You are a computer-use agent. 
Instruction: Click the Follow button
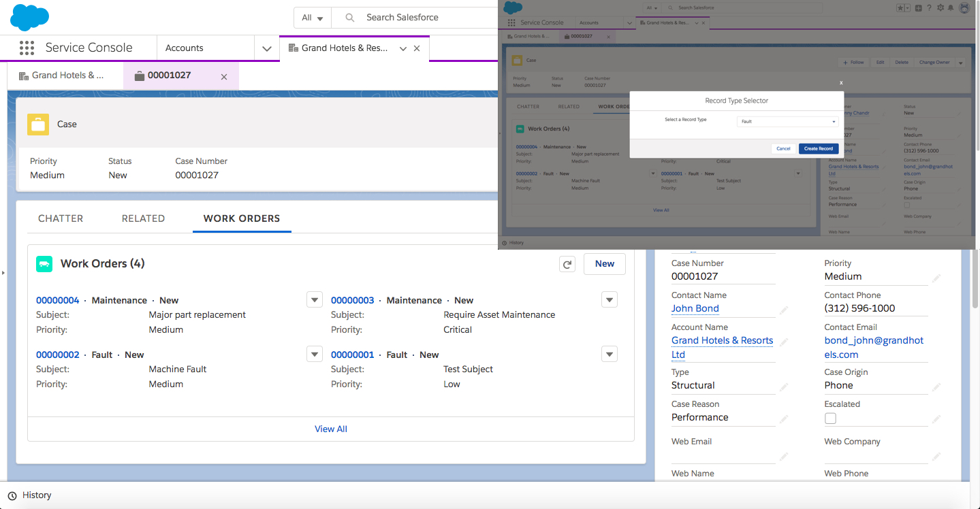pos(853,63)
